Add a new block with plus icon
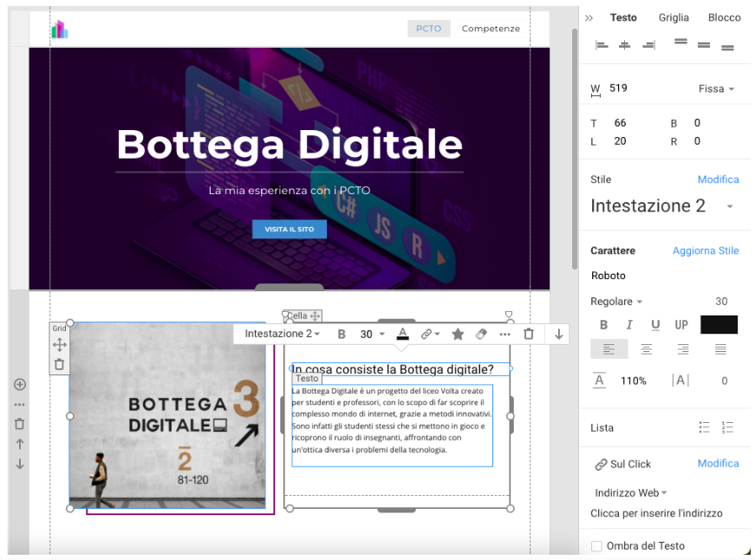Viewport: 755px width, 560px height. pos(20,385)
